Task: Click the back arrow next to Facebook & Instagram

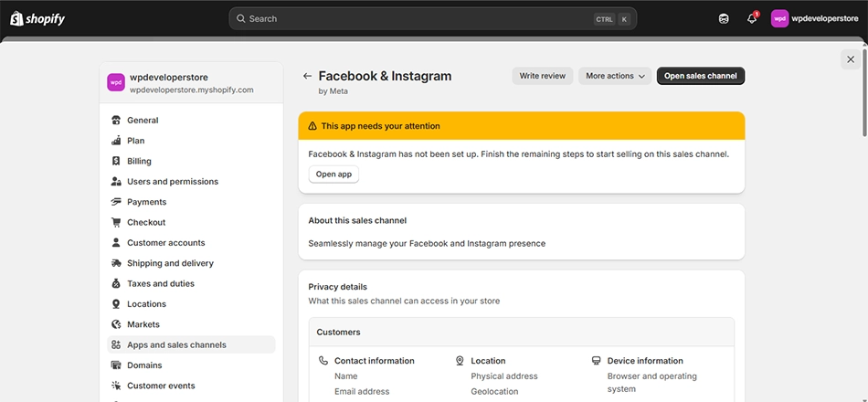Action: 307,76
